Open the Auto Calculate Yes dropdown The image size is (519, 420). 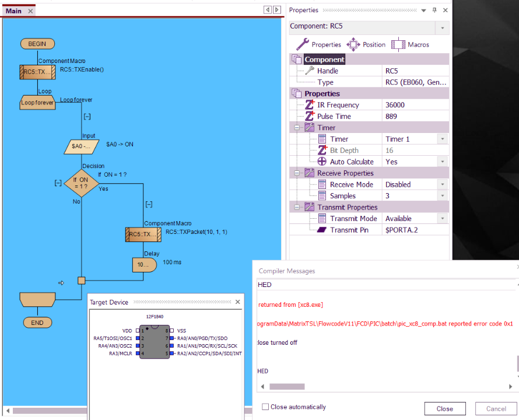443,162
